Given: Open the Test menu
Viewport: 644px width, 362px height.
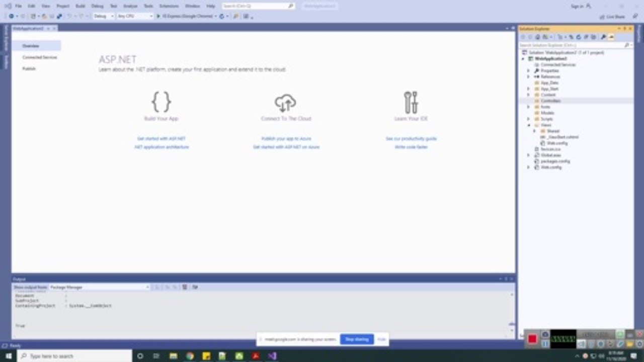Looking at the screenshot, I should coord(114,6).
